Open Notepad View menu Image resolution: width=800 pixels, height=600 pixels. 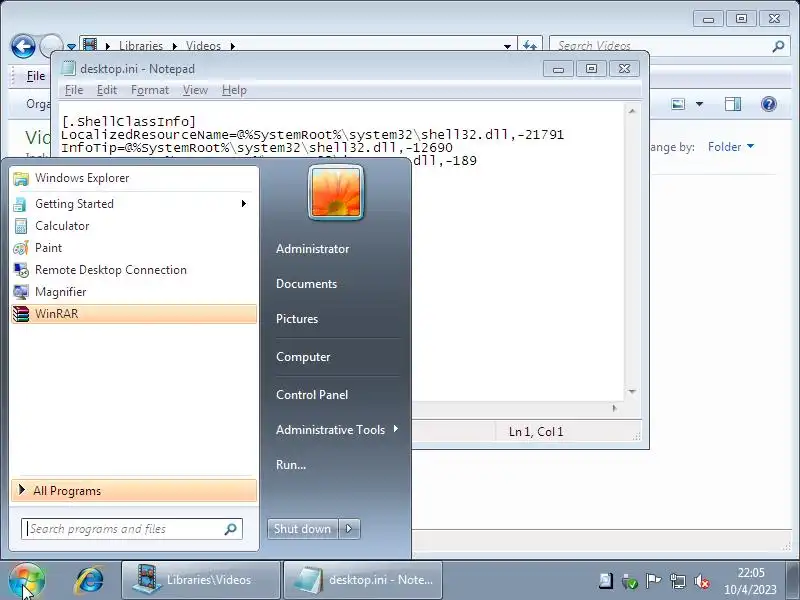pos(195,90)
